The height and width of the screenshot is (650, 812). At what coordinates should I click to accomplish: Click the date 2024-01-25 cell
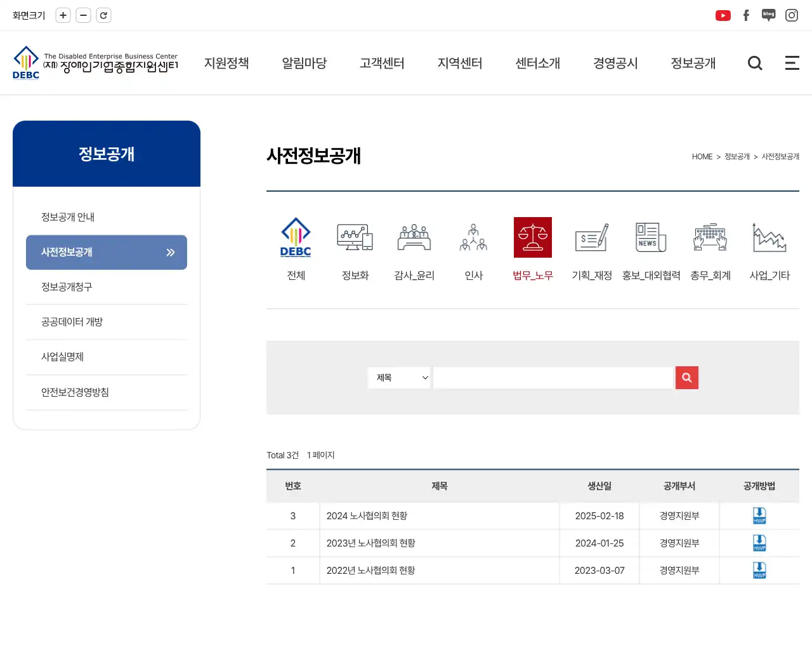(x=599, y=543)
